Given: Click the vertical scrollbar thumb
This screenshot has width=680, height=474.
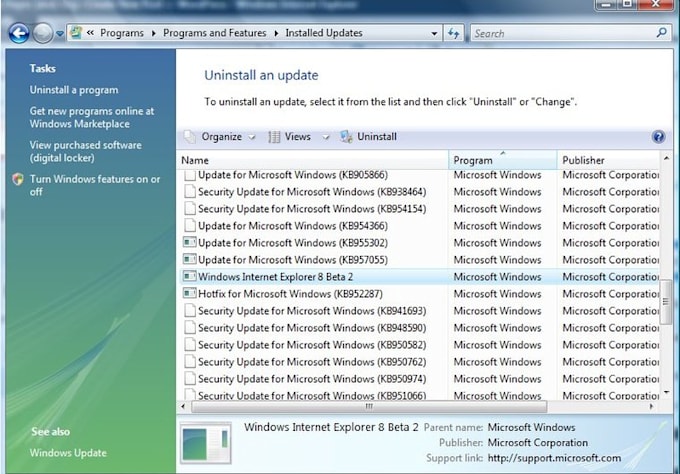Looking at the screenshot, I should pos(666,302).
